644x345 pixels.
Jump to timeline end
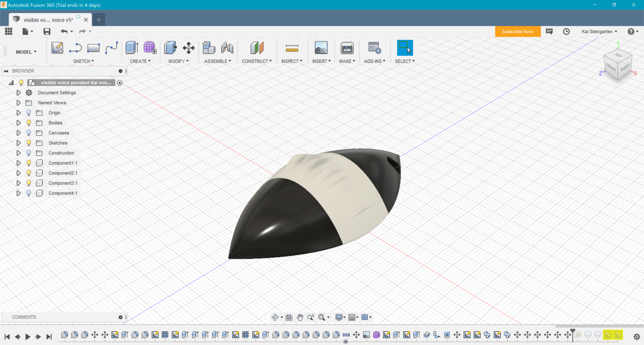point(49,337)
